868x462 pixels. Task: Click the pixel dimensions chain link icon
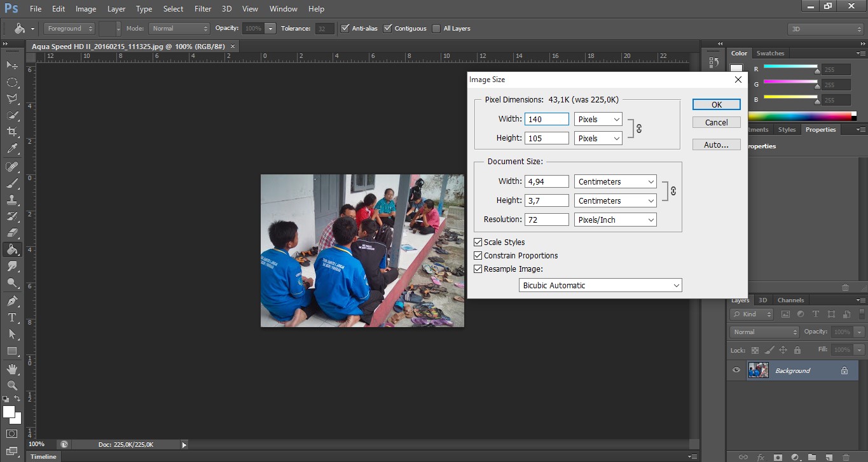click(638, 129)
